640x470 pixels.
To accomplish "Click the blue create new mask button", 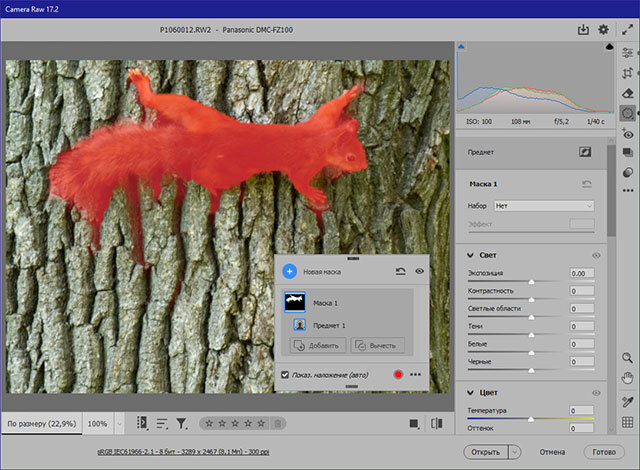I will (x=289, y=271).
